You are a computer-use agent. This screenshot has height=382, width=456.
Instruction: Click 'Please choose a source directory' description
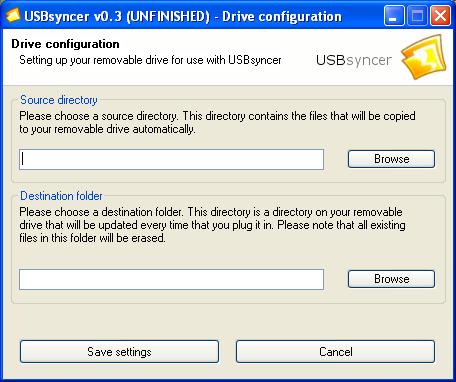217,122
